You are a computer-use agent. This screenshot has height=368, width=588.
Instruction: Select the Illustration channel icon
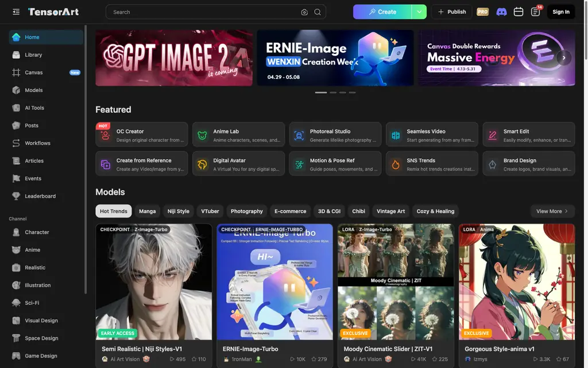tap(16, 285)
